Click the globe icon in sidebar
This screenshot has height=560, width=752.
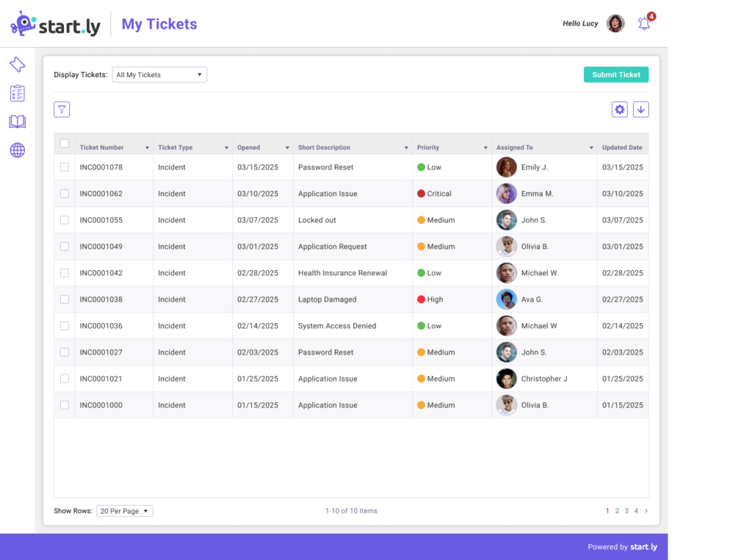click(18, 150)
